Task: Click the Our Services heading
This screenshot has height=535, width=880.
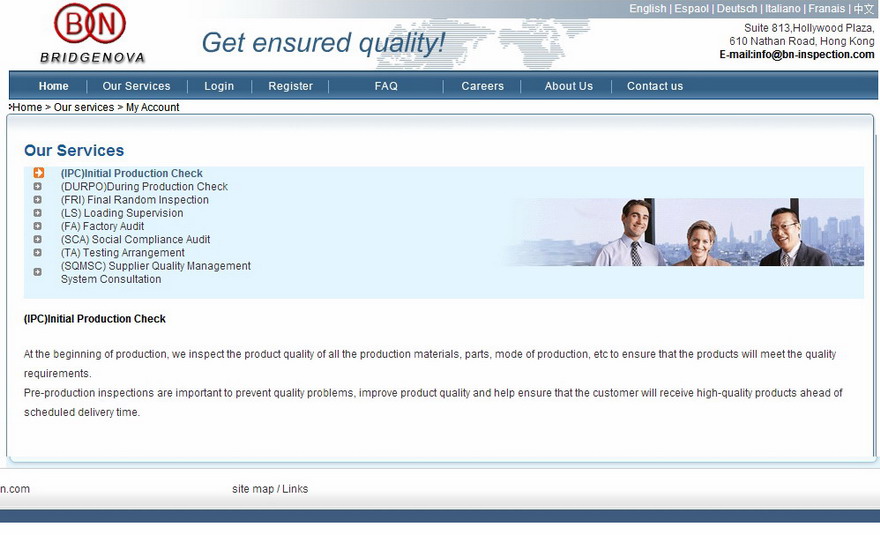Action: click(74, 150)
